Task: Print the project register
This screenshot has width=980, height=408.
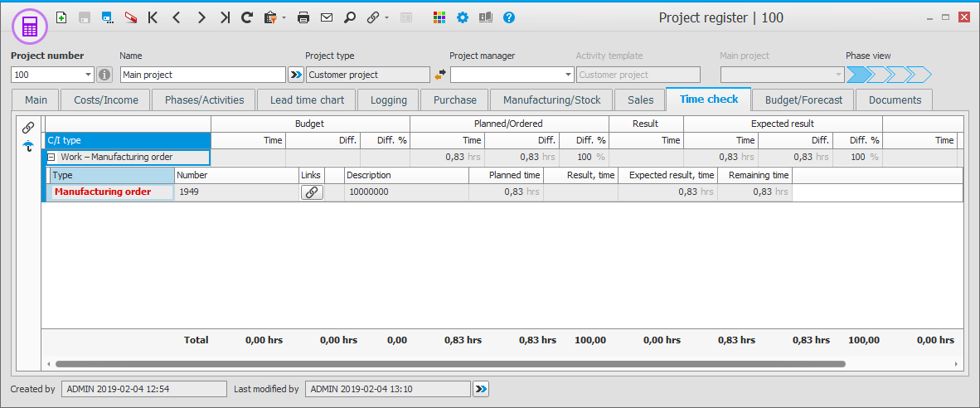Action: tap(303, 18)
